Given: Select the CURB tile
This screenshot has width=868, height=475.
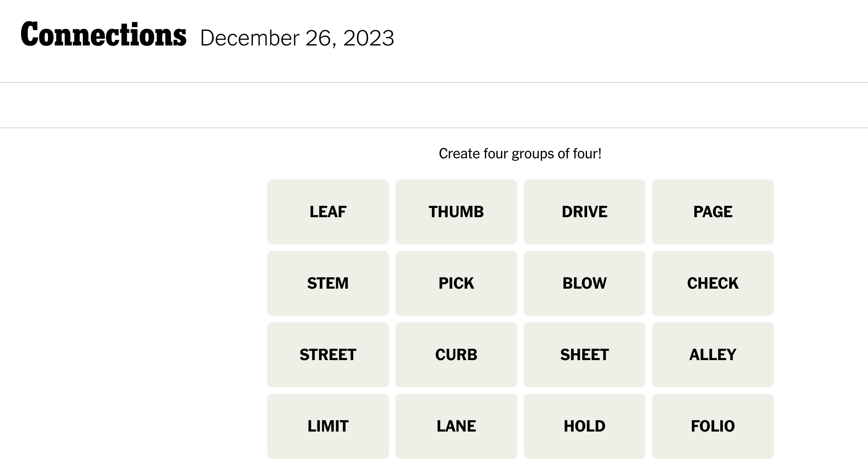Looking at the screenshot, I should (x=456, y=355).
